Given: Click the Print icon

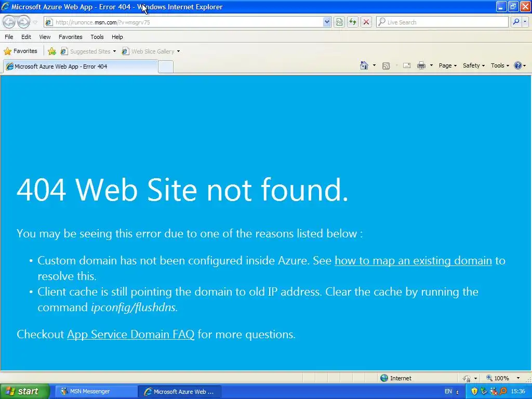Looking at the screenshot, I should coord(421,65).
